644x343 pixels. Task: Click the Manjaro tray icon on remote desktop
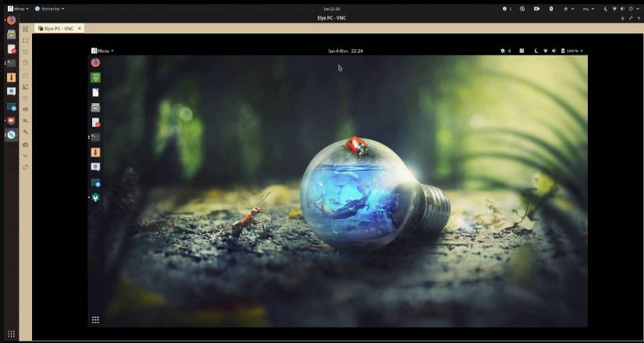pyautogui.click(x=521, y=51)
